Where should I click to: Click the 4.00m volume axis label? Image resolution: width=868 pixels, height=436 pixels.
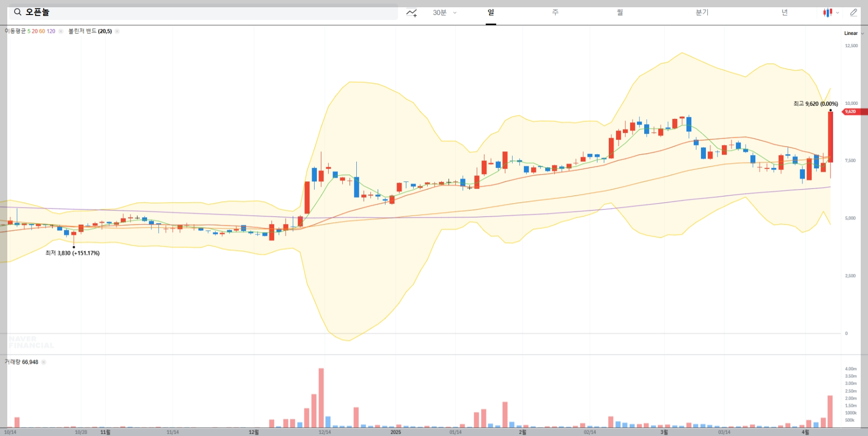(851, 369)
